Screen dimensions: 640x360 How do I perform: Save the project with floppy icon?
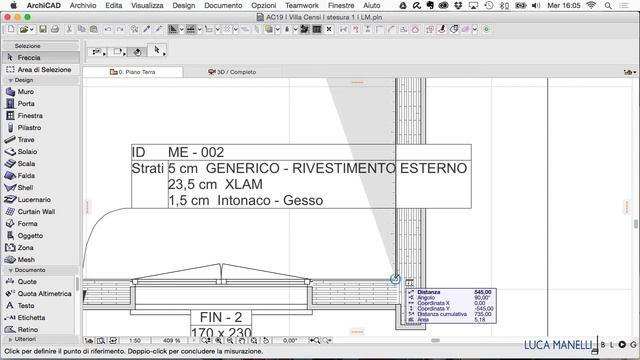tap(43, 29)
